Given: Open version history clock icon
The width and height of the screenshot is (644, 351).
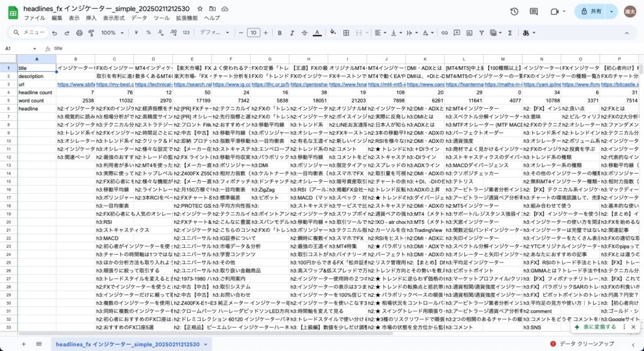Looking at the screenshot, I should (514, 12).
